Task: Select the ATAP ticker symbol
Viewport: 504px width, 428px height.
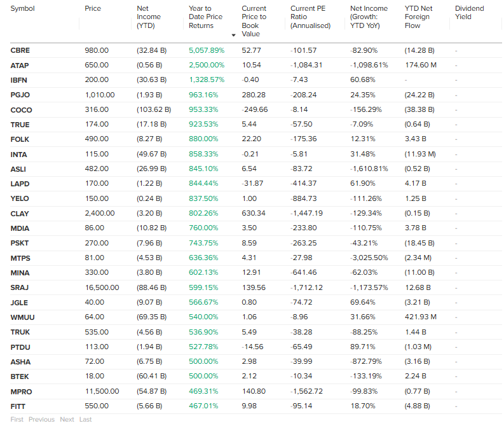Action: tap(20, 65)
